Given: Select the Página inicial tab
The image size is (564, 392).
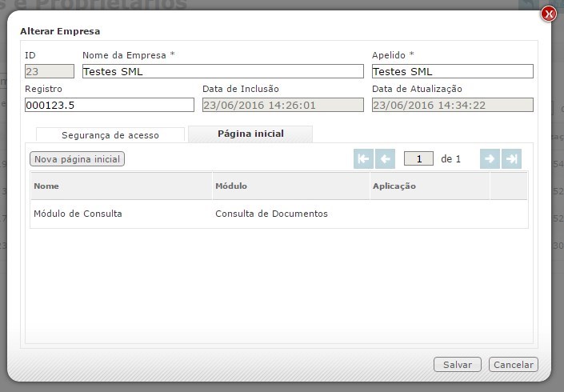Looking at the screenshot, I should [x=250, y=134].
